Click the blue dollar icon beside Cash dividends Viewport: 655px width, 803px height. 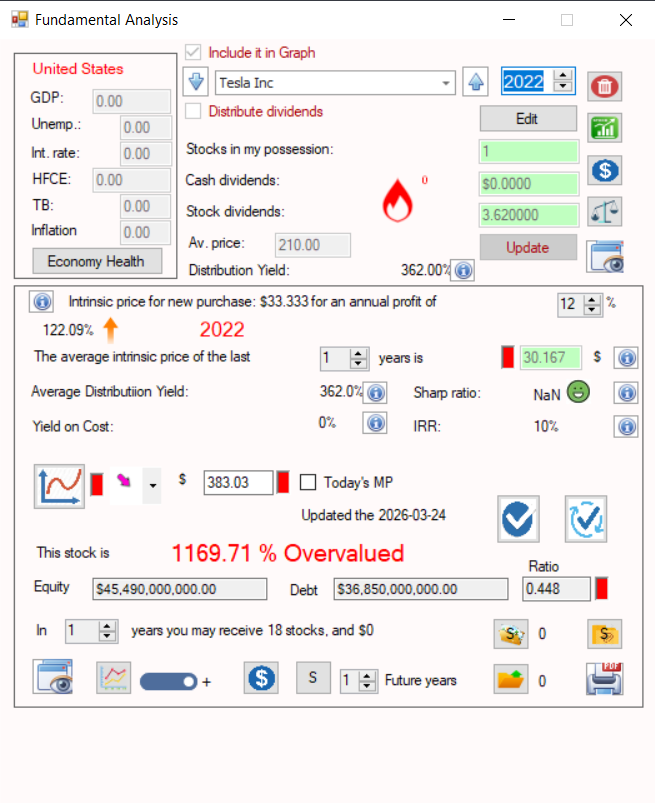tap(604, 170)
